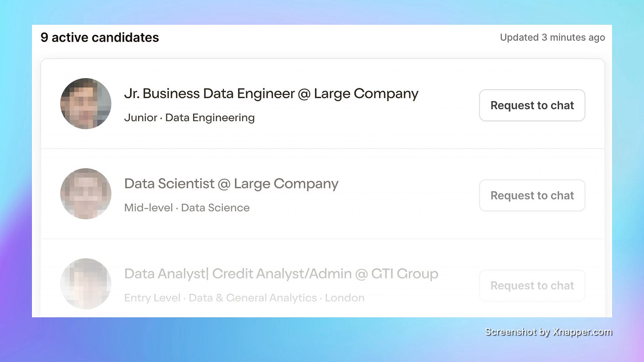Open the Jr. Business Data Engineer @ Large Company title
Screen dimensions: 644x362
tap(271, 94)
